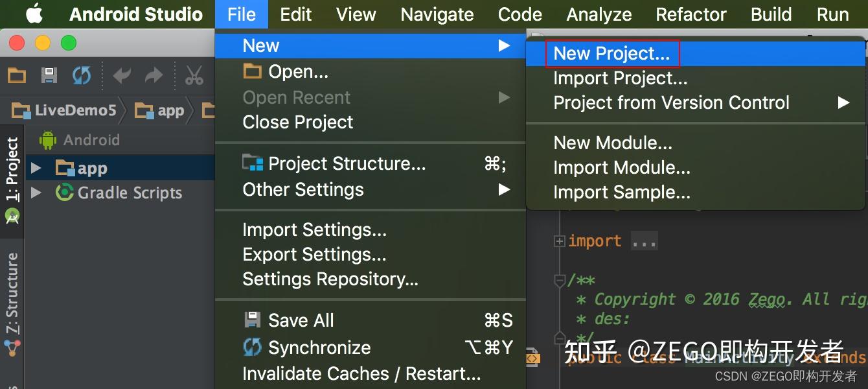The width and height of the screenshot is (868, 389).
Task: Click the Synchronize refresh icon in toolbar
Action: pyautogui.click(x=81, y=75)
